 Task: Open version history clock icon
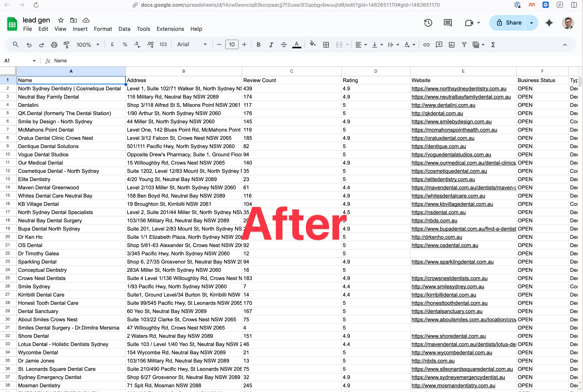pyautogui.click(x=428, y=23)
